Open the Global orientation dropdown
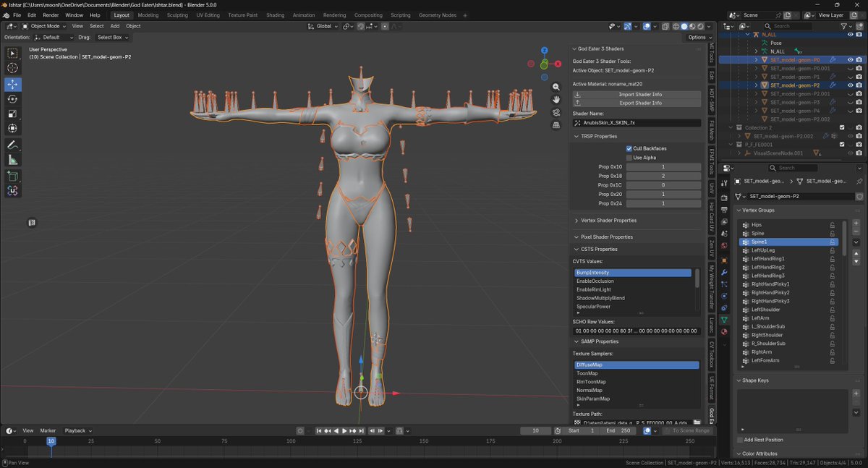The width and height of the screenshot is (868, 468). (x=323, y=26)
